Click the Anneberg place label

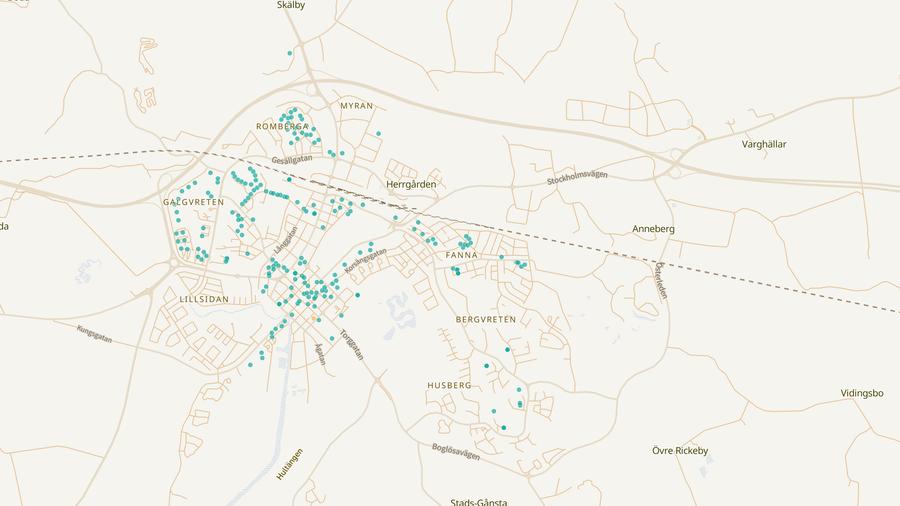click(x=653, y=229)
